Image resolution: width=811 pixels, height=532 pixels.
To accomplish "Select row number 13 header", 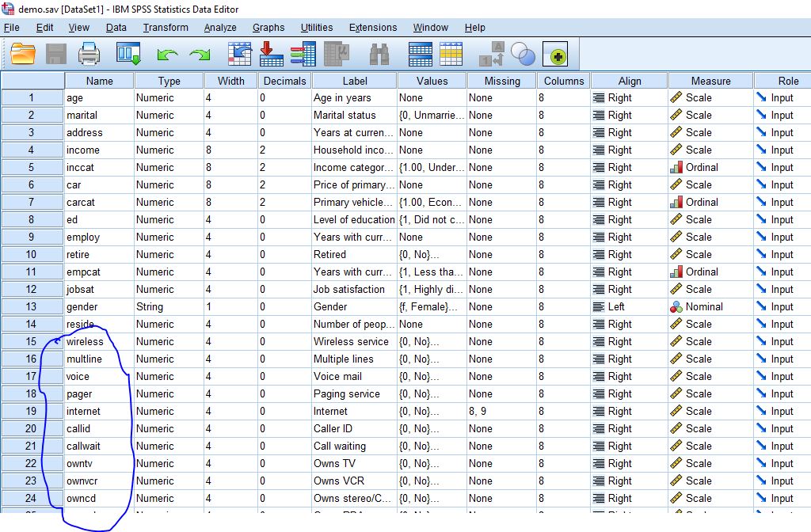I will (x=32, y=306).
